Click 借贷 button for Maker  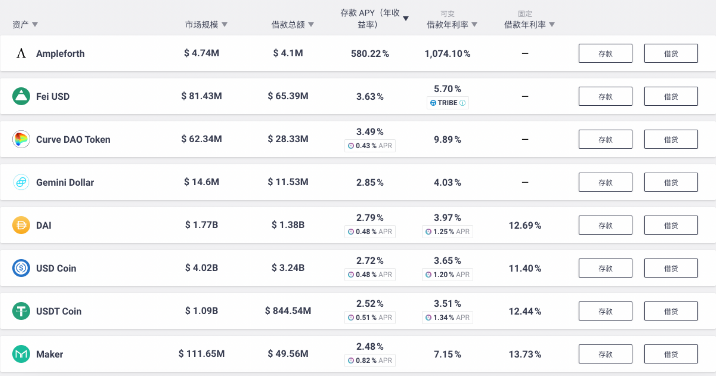pyautogui.click(x=671, y=354)
